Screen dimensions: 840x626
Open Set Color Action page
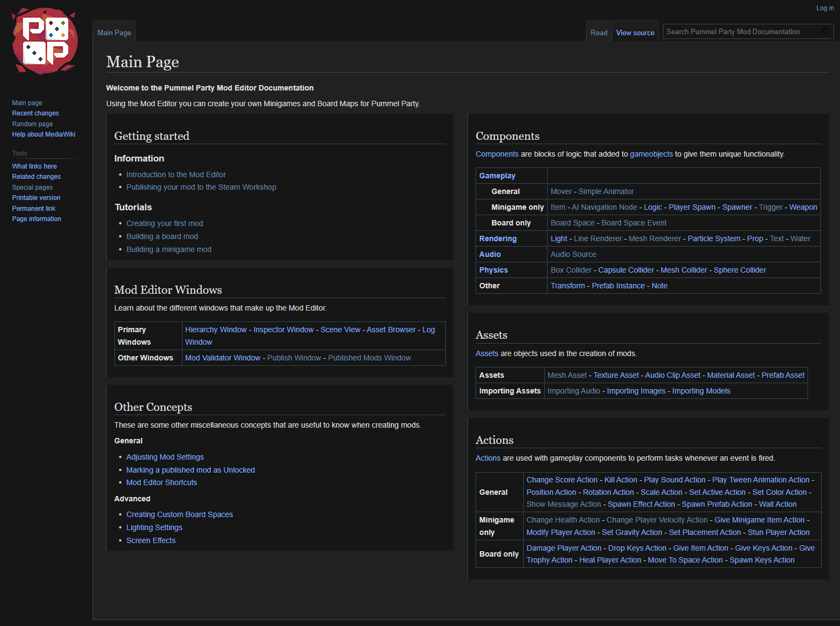[x=780, y=492]
